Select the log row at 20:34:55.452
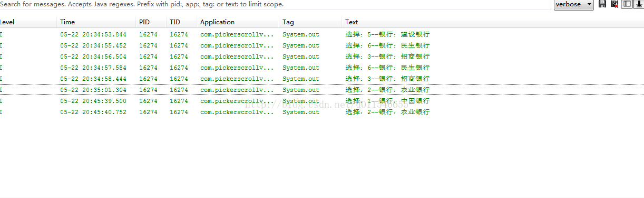Viewport: 644px width, 198px height. pyautogui.click(x=322, y=45)
